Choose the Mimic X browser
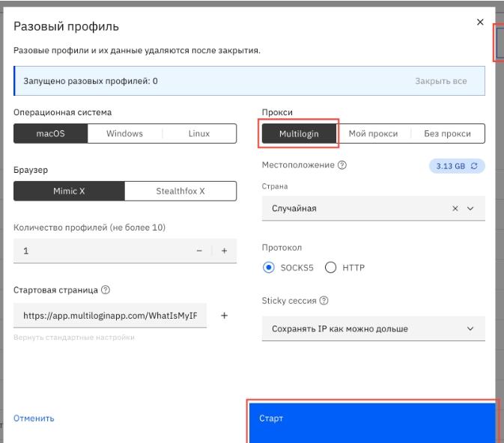Screen dimensions: 504x443 [x=69, y=191]
